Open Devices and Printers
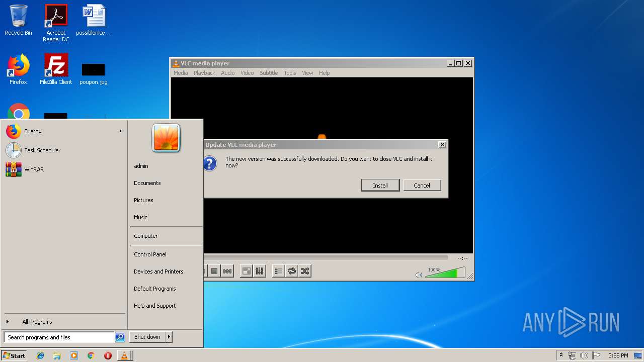Image resolution: width=644 pixels, height=362 pixels. click(166, 271)
